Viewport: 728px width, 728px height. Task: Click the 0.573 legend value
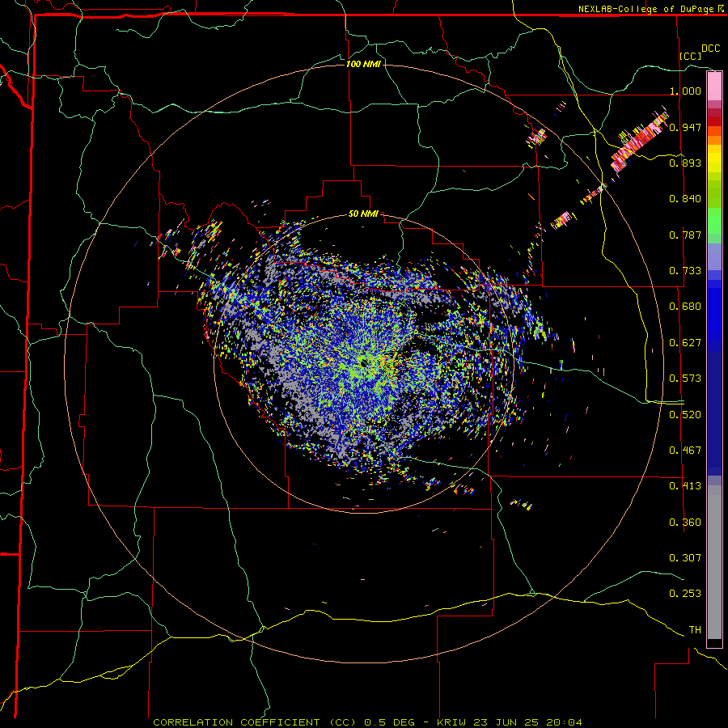685,379
